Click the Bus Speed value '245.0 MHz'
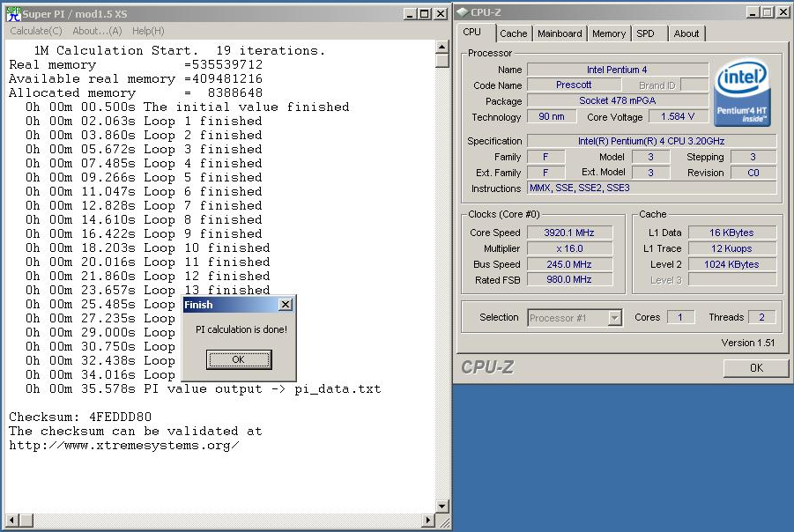The height and width of the screenshot is (532, 794). 569,264
